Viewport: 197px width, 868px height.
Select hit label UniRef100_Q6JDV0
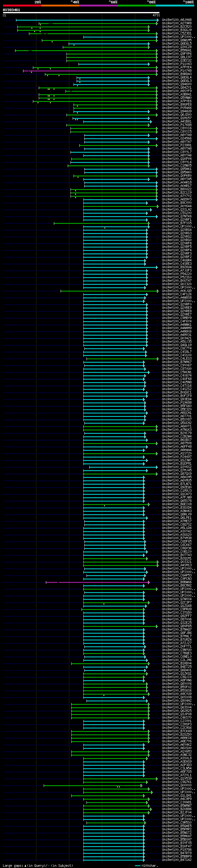pos(177,115)
